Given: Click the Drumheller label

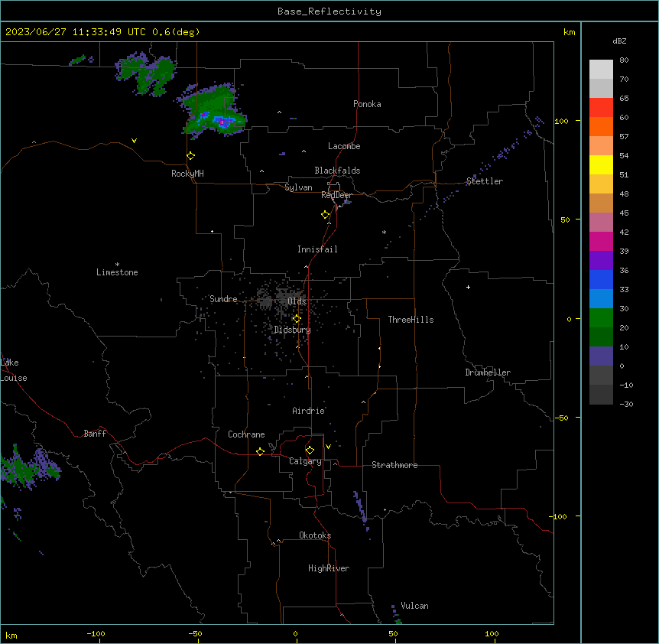Looking at the screenshot, I should [488, 372].
